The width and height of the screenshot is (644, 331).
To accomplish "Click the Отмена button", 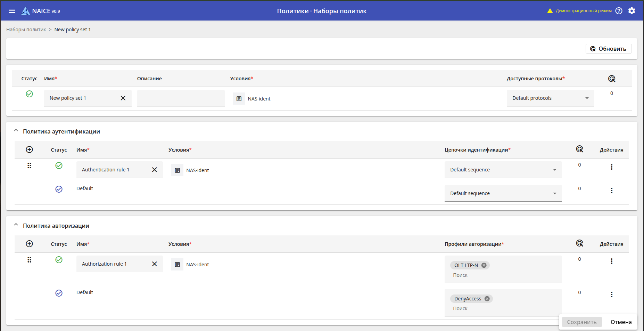I will pos(621,322).
